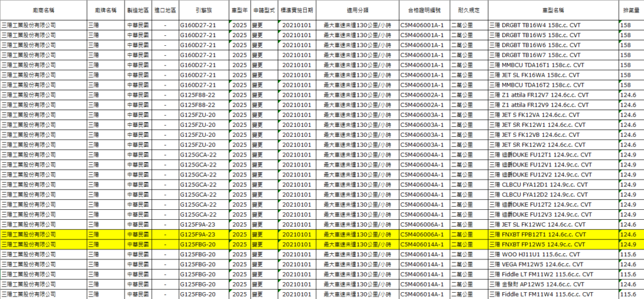Screen dimensions: 644x299
Task: Click the 排氣量 header cell
Action: tap(631, 10)
